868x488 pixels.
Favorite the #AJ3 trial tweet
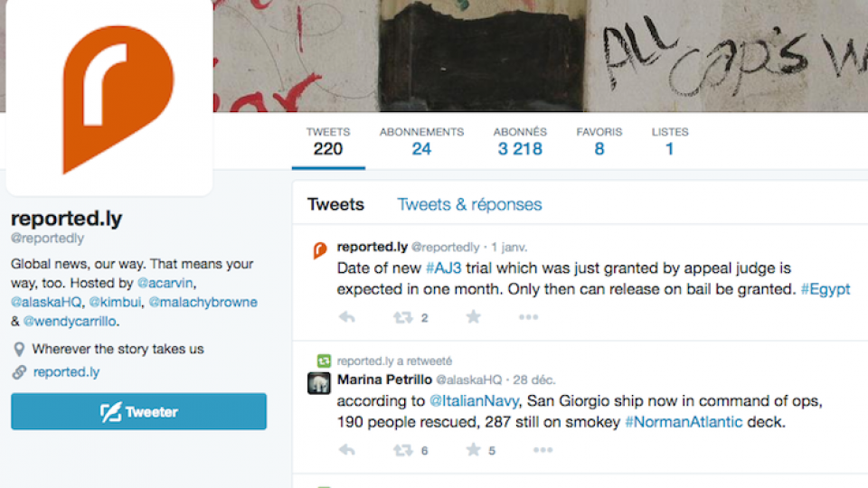[473, 317]
